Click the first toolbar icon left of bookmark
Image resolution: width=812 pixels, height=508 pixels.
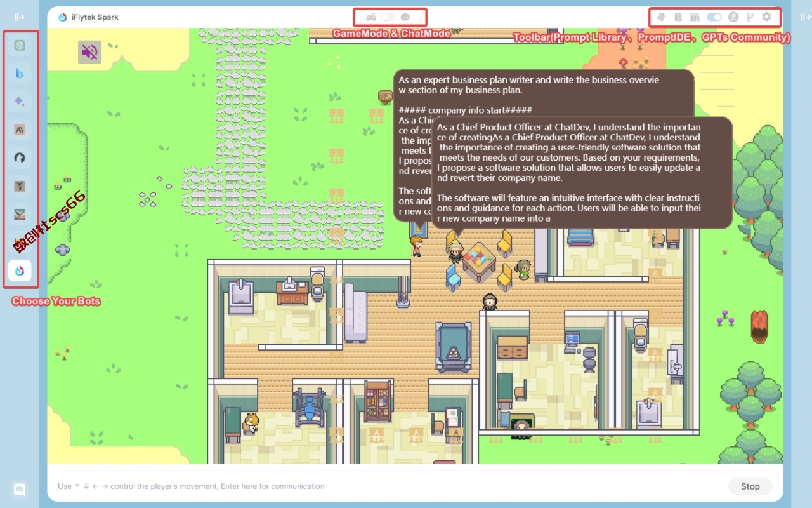coord(661,17)
